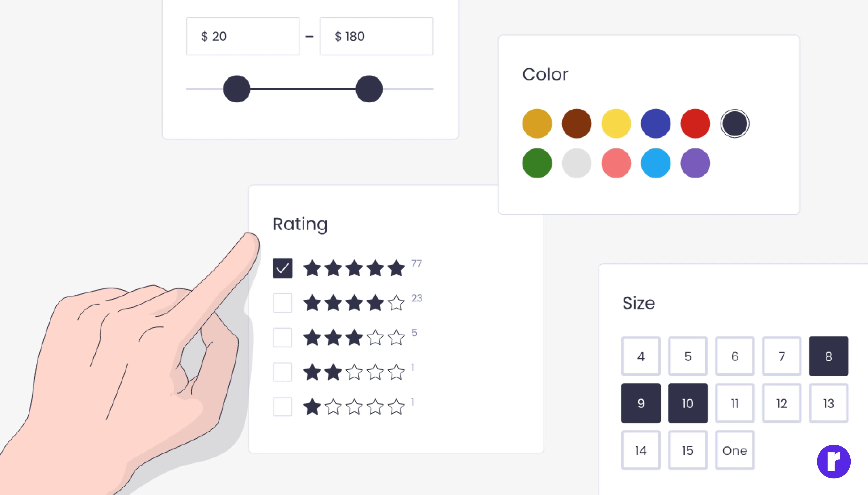
Task: Uncheck the five-star rating checkbox
Action: 282,268
